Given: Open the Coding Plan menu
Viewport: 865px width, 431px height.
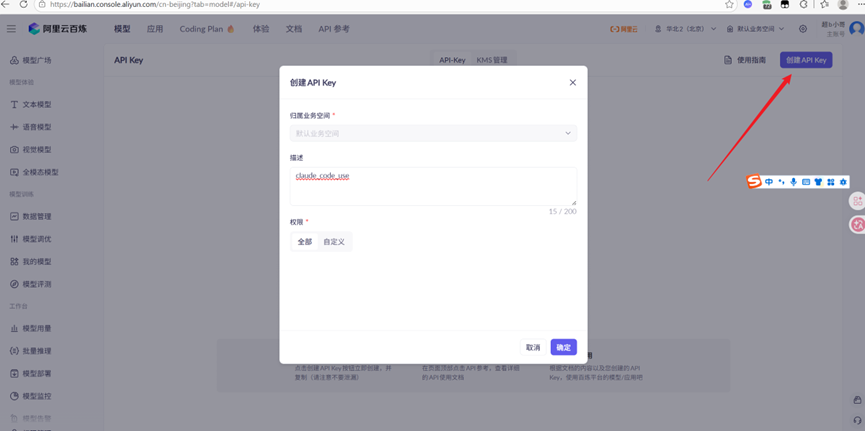Looking at the screenshot, I should pos(207,29).
